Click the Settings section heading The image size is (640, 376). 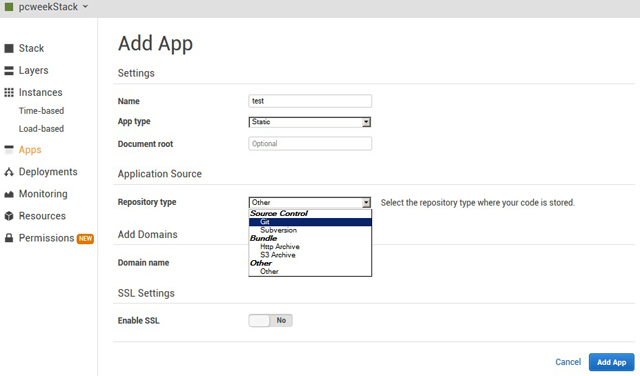pos(136,73)
